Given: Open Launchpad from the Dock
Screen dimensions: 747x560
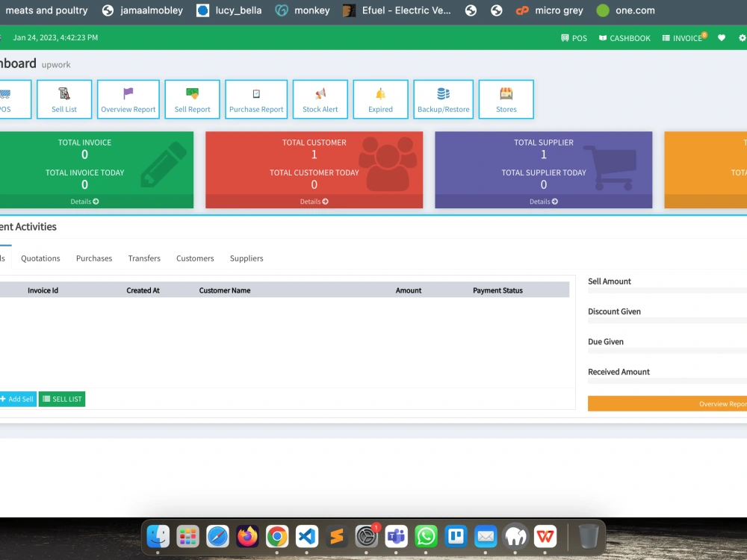Looking at the screenshot, I should pos(187,537).
